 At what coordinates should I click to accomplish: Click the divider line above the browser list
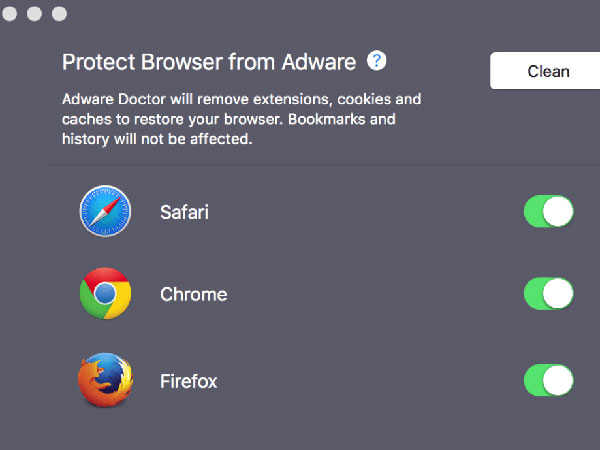pyautogui.click(x=323, y=165)
